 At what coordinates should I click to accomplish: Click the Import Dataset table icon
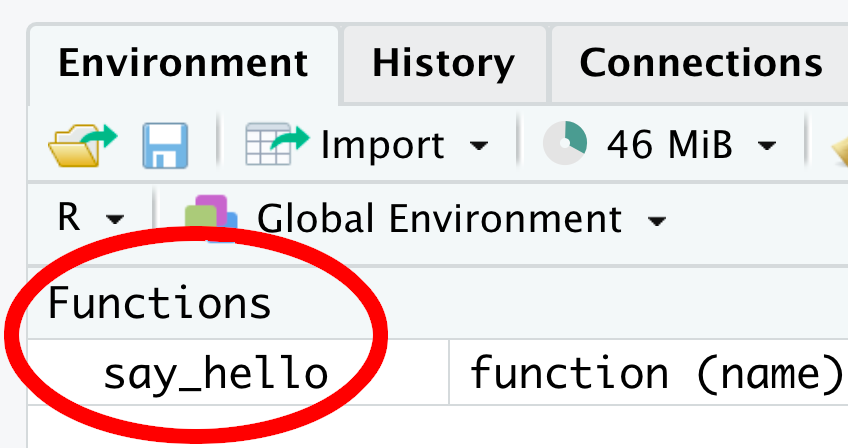(x=277, y=144)
